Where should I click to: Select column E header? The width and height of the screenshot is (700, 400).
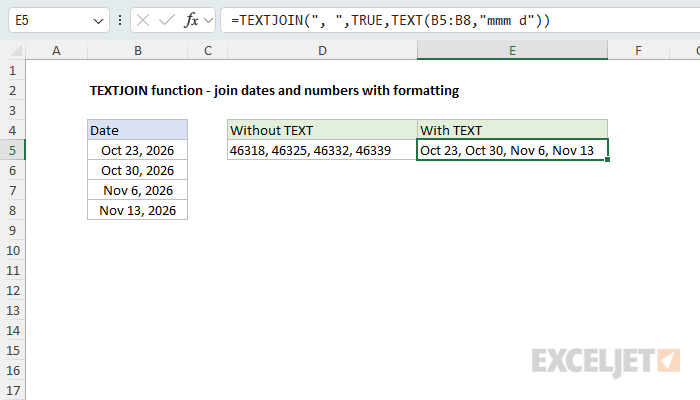pyautogui.click(x=512, y=50)
